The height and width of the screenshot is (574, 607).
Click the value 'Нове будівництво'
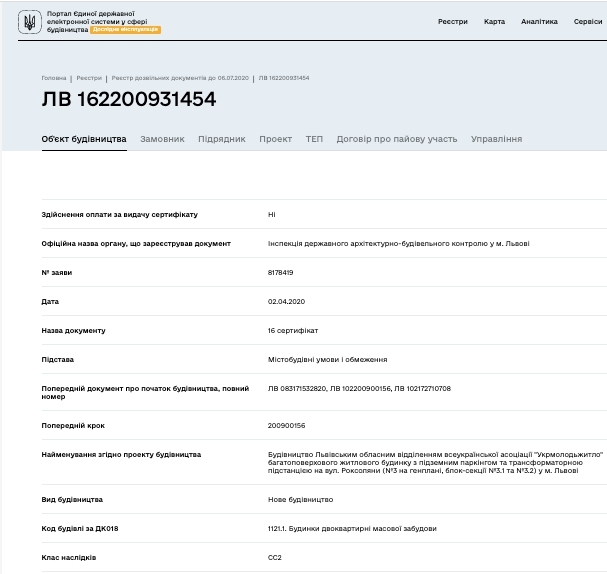300,499
